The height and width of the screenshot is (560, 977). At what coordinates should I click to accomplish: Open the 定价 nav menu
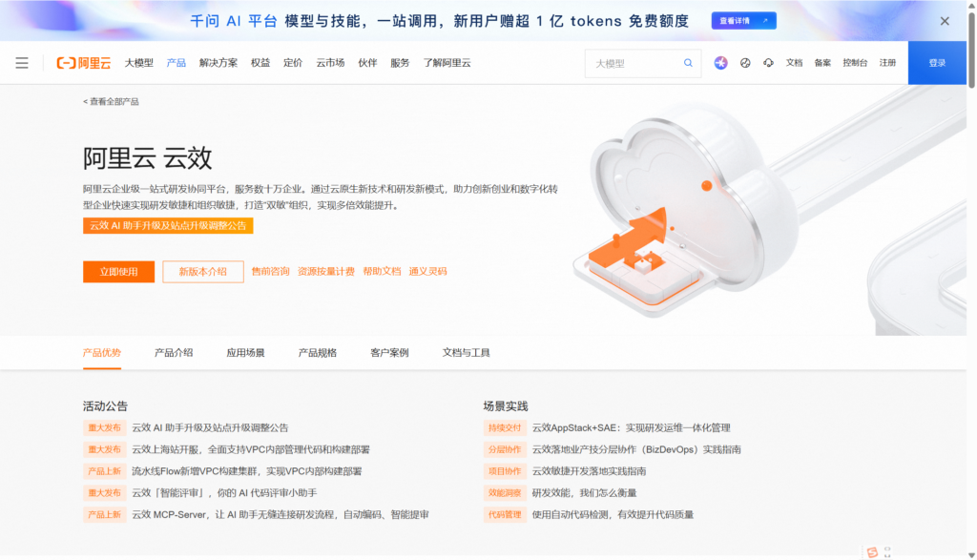point(293,63)
